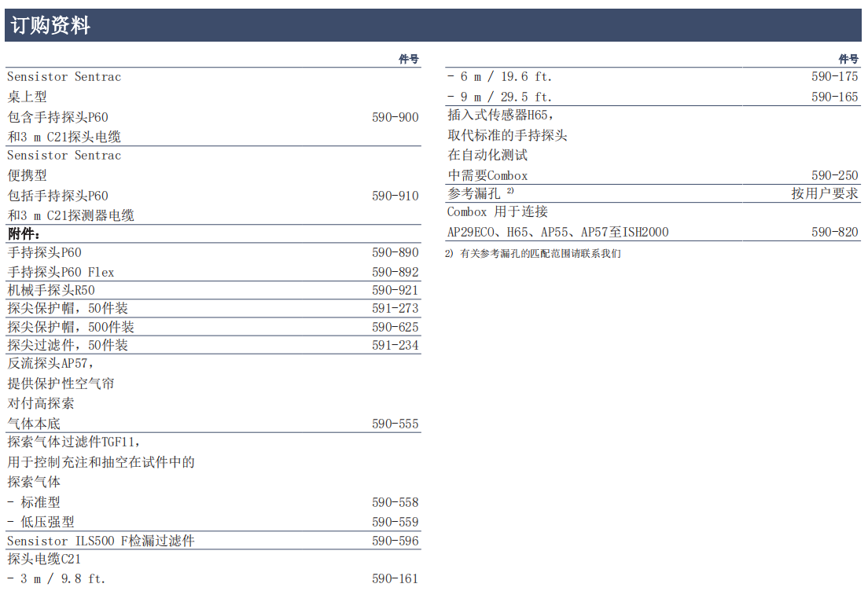Click the footnote about 参考漏孔 匹配范围
The width and height of the screenshot is (868, 591).
coord(533,254)
